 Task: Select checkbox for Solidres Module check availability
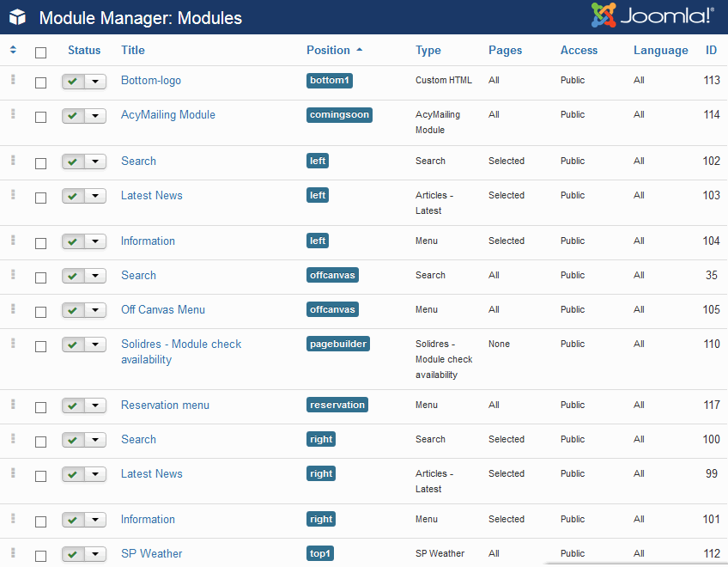click(x=40, y=346)
